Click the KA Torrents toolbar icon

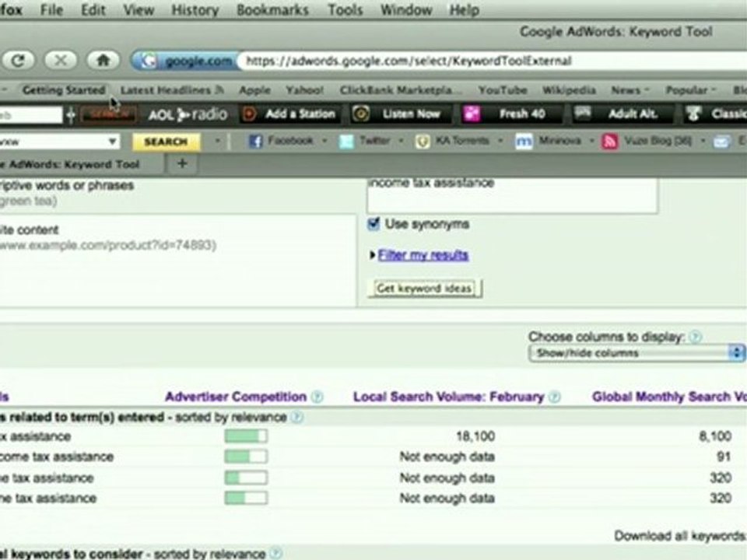coord(422,141)
